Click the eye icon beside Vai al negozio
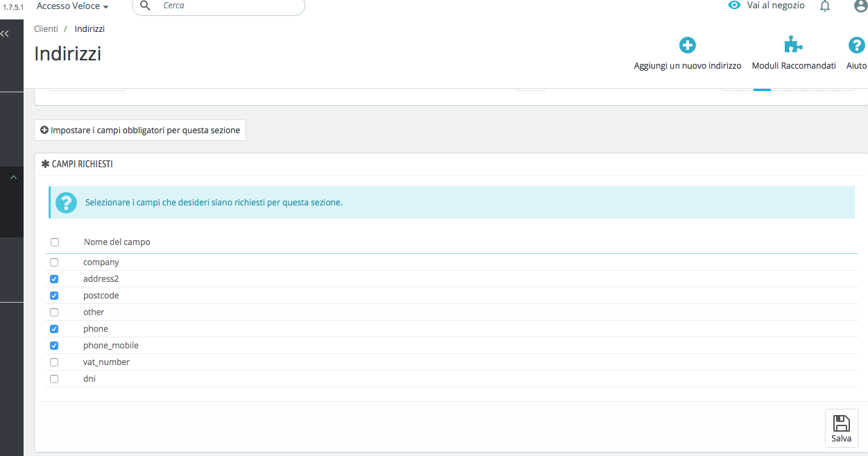The height and width of the screenshot is (456, 868). click(734, 6)
